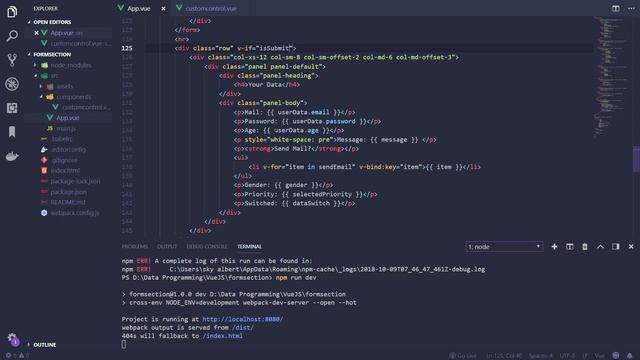Switch to the Output panel tab
The height and width of the screenshot is (360, 640).
(x=167, y=247)
